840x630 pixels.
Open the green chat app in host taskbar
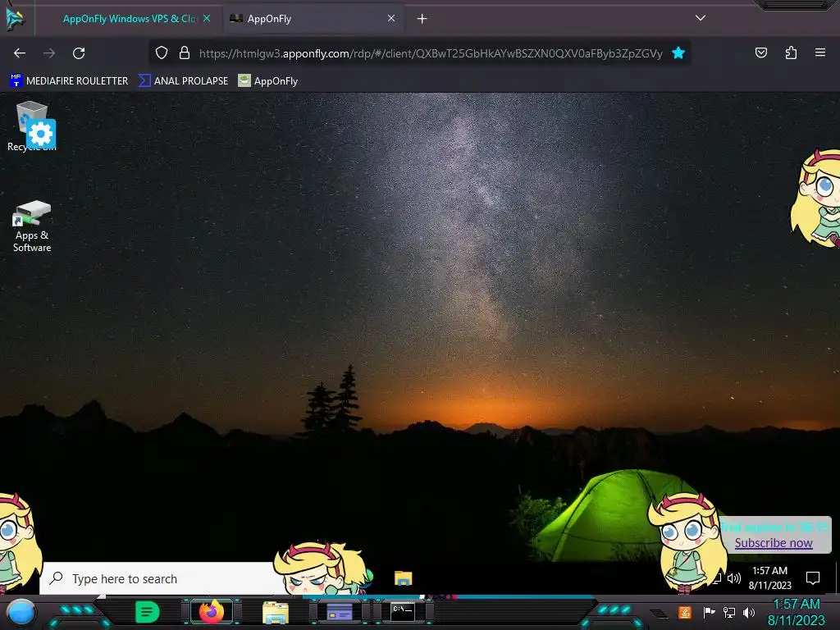[x=147, y=612]
